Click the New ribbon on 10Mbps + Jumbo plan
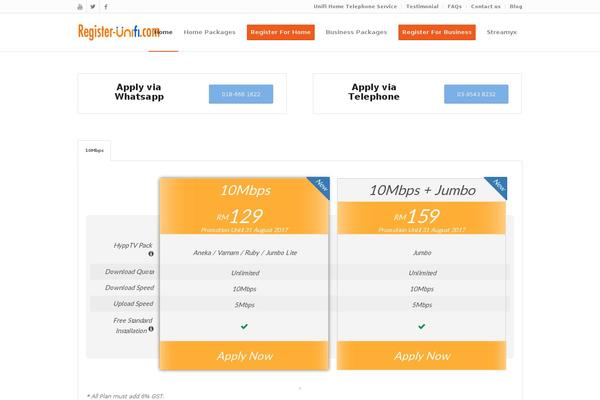The height and width of the screenshot is (400, 600). pos(498,186)
